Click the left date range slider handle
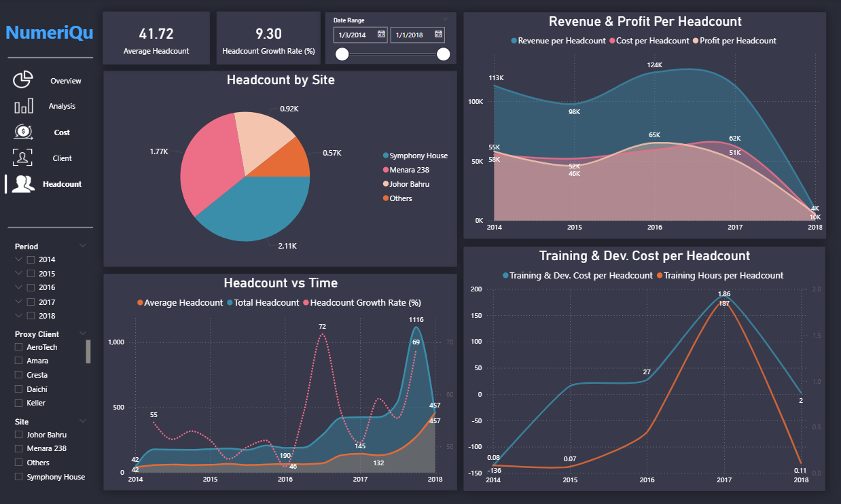Image resolution: width=841 pixels, height=504 pixels. coord(342,54)
